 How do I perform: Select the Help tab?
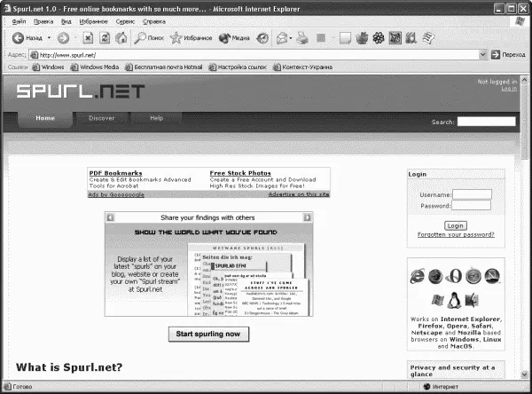(156, 118)
